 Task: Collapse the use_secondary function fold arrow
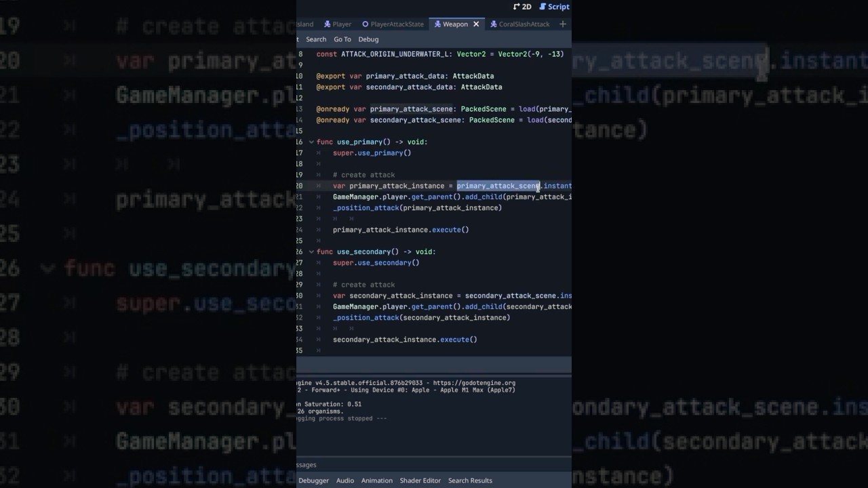(311, 252)
